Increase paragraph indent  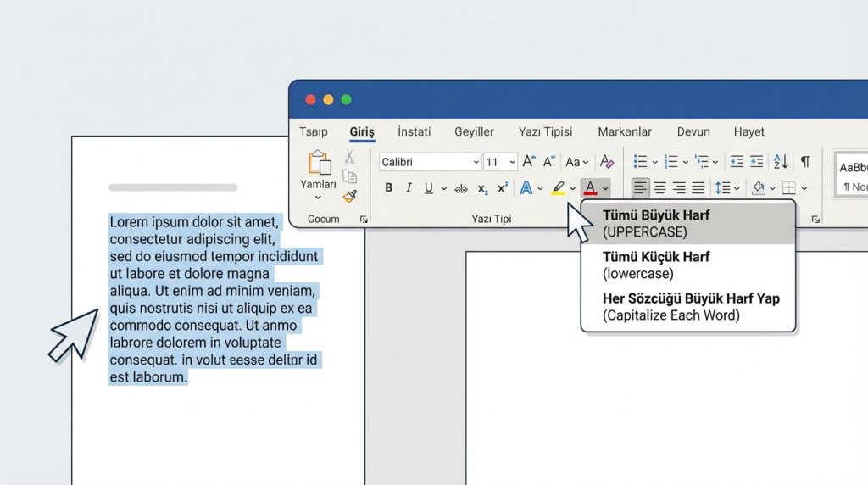756,162
